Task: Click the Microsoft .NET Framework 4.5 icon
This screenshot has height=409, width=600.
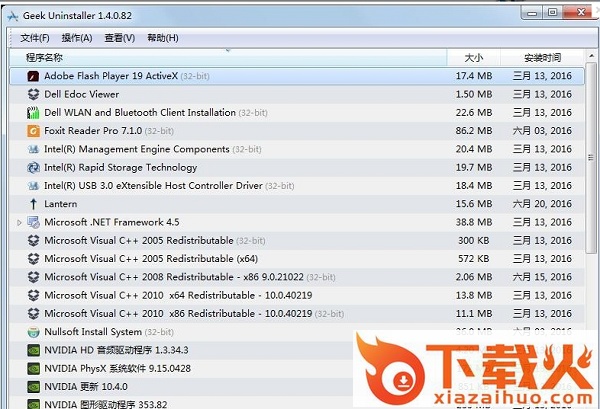Action: pos(33,222)
